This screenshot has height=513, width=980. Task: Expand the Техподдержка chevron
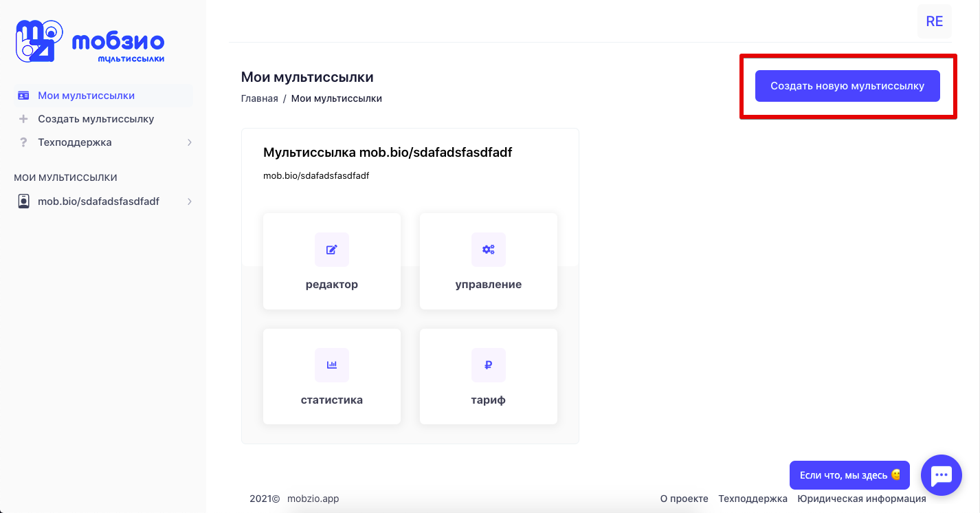tap(190, 142)
